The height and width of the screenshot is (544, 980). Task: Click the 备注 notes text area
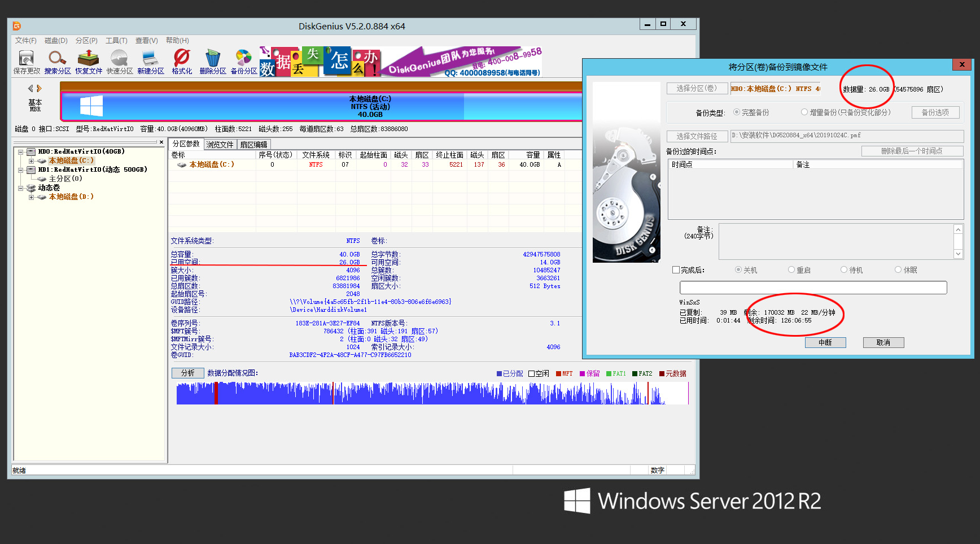point(837,241)
